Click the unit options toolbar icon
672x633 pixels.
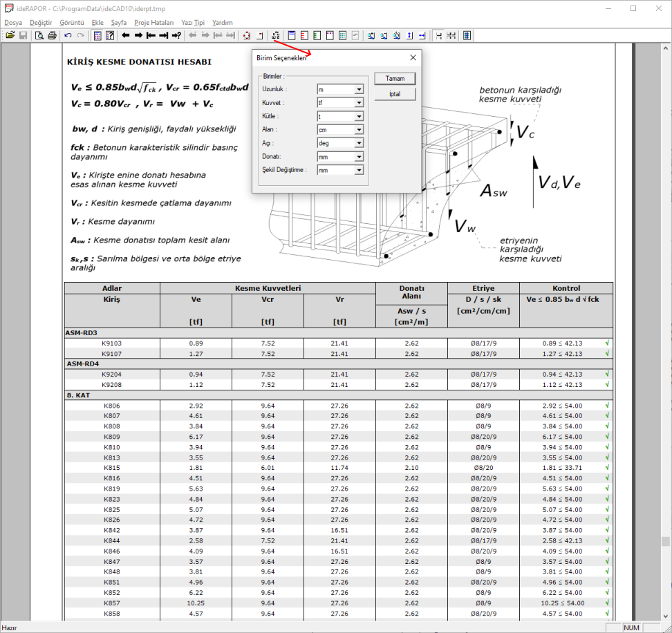[276, 35]
